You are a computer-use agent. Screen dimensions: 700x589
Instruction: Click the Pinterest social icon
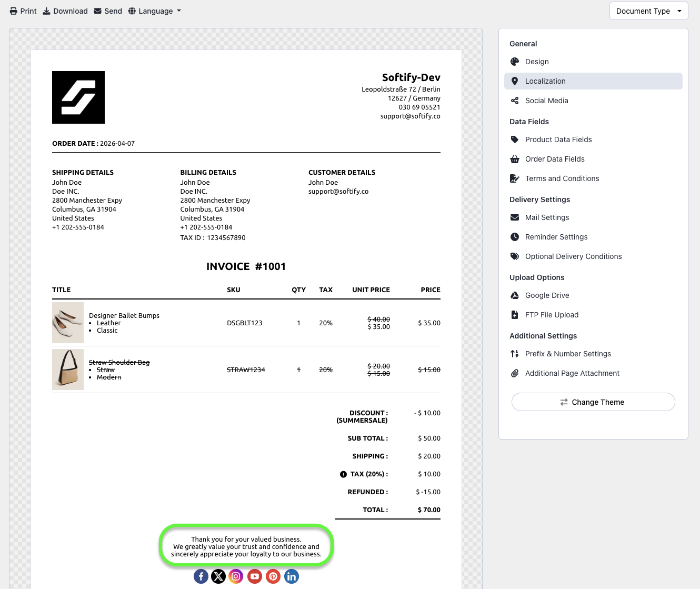273,576
